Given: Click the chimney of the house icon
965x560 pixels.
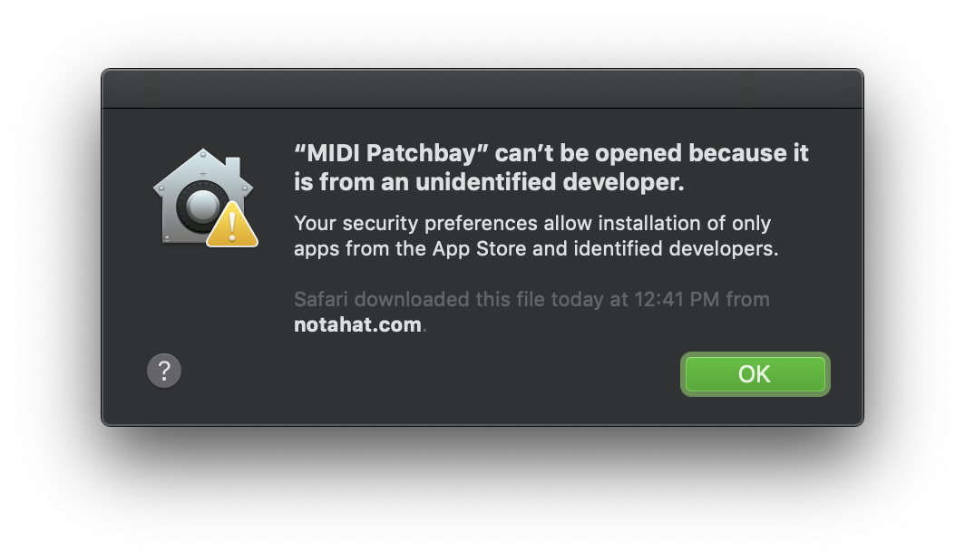Looking at the screenshot, I should [232, 168].
